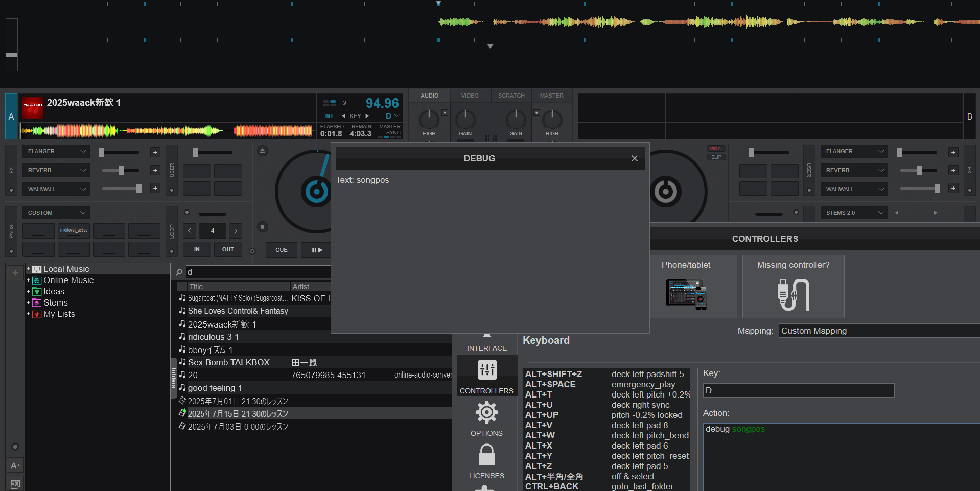Image resolution: width=980 pixels, height=491 pixels.
Task: Open the STEMS 2.0 pads dropdown
Action: tap(880, 213)
